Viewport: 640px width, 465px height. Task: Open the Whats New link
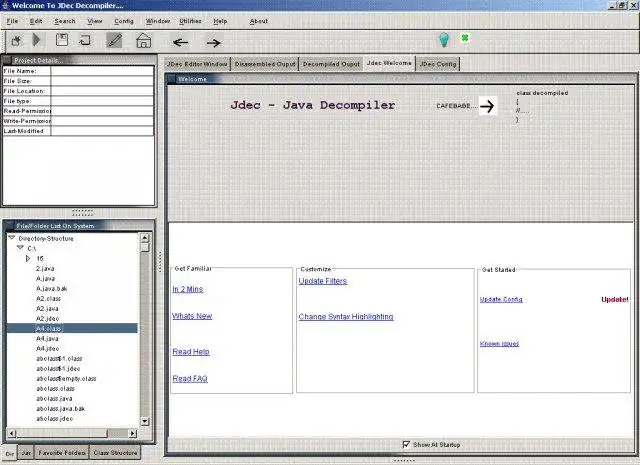click(192, 316)
